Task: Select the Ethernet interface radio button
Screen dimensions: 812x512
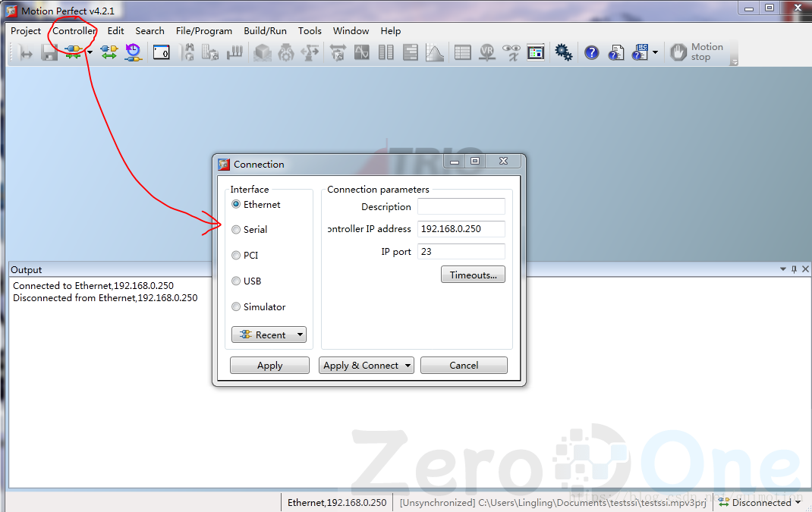Action: [236, 205]
